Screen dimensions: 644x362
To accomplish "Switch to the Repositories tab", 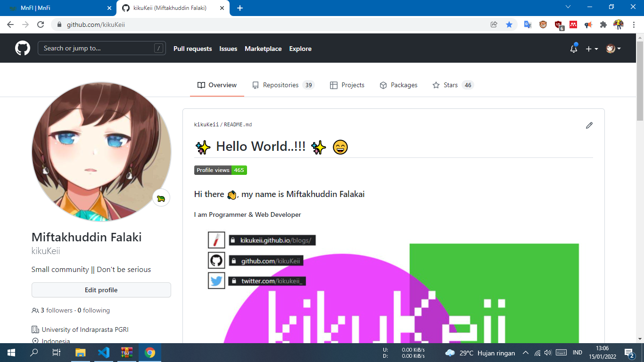I will point(283,85).
